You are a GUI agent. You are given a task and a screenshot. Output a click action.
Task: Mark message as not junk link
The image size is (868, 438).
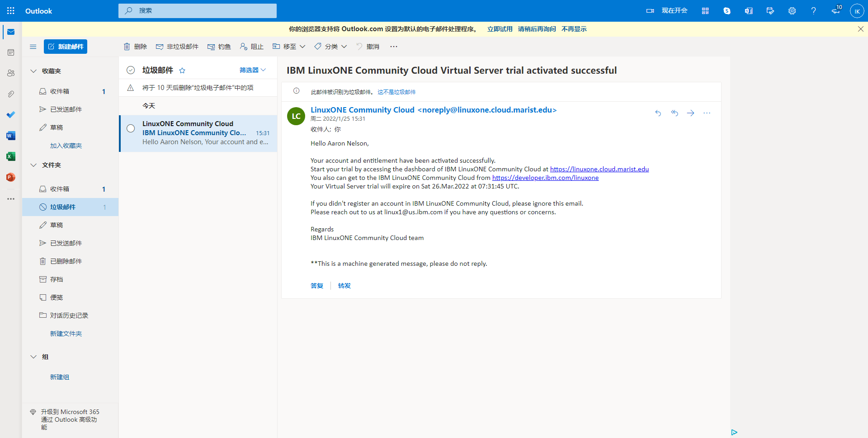pos(396,92)
